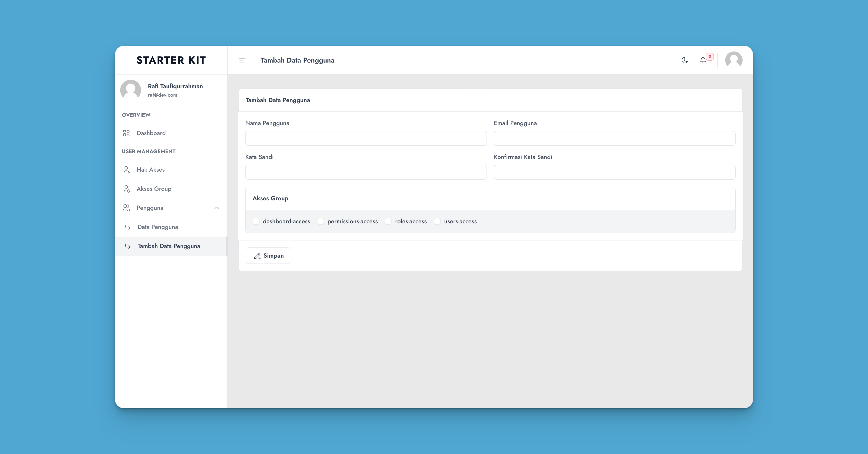Tick the roles-access checkbox
The height and width of the screenshot is (454, 868).
388,221
